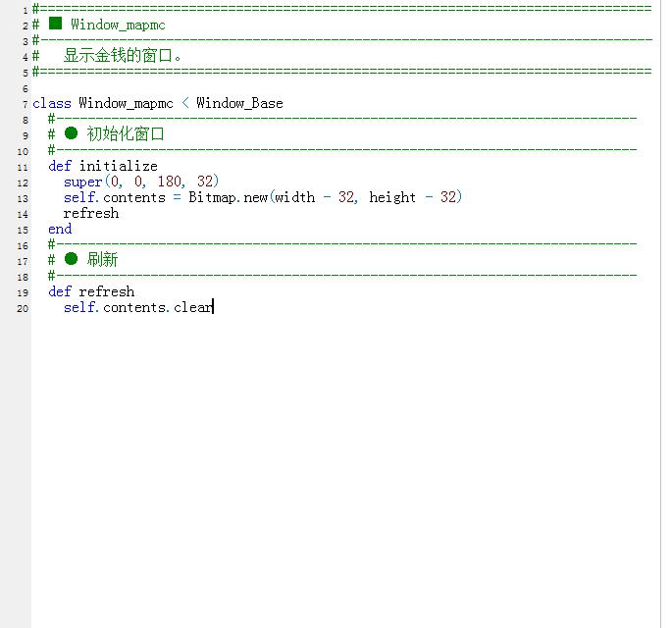The image size is (672, 628).
Task: Click 'class' keyword on line 7
Action: point(52,103)
